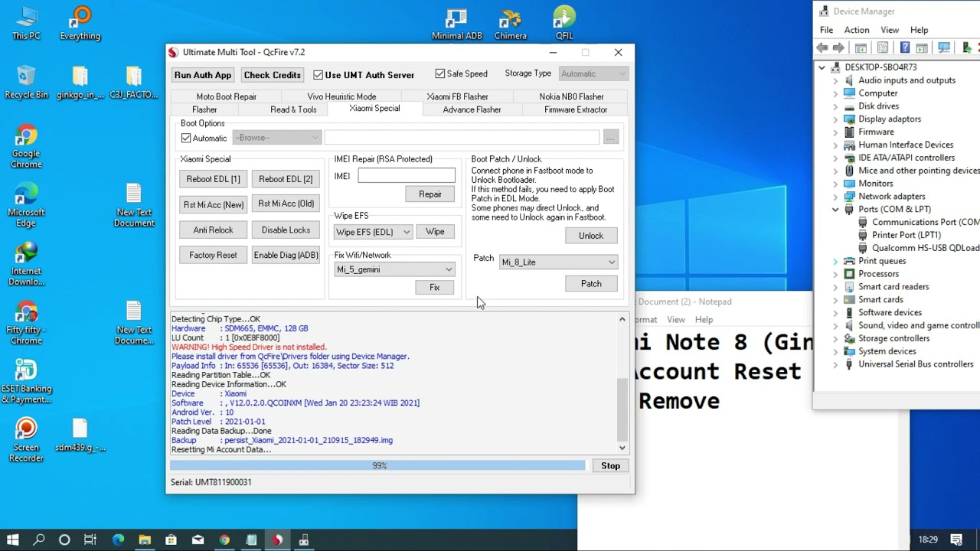
Task: Open ESET Banking & Payment shortcut
Action: pyautogui.click(x=26, y=382)
